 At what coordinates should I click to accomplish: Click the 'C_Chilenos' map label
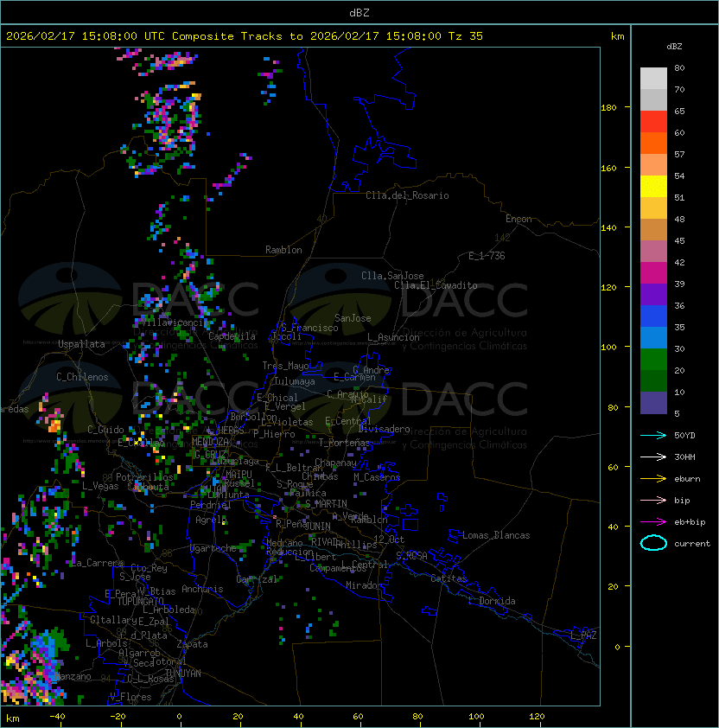(82, 377)
